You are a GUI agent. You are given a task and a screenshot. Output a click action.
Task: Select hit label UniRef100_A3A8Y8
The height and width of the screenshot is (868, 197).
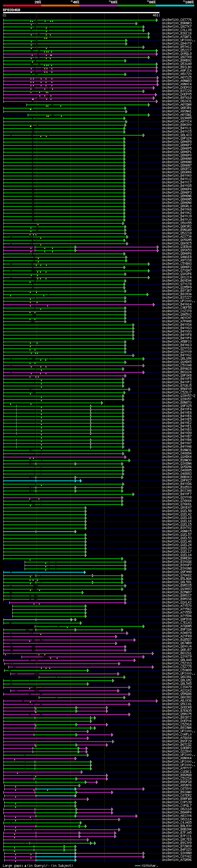[x=177, y=633]
